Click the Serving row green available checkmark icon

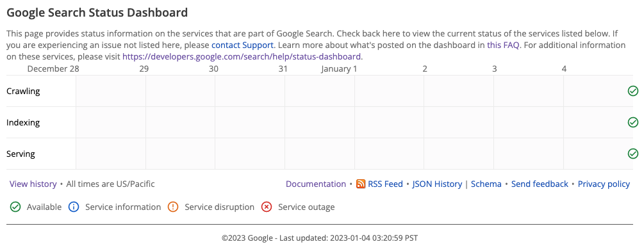633,154
